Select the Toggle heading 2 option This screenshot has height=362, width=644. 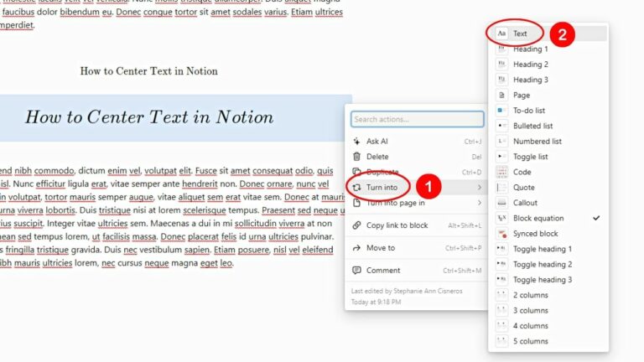548,264
